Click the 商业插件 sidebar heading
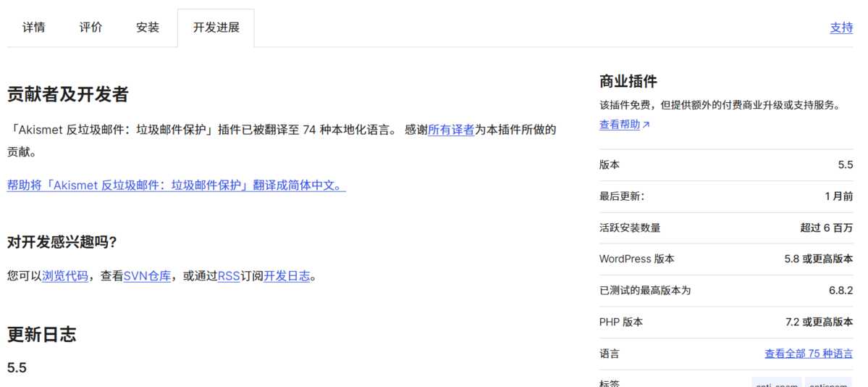The image size is (868, 387). pos(628,81)
